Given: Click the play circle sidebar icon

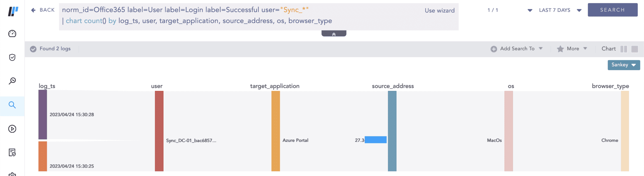Looking at the screenshot, I should (x=12, y=129).
